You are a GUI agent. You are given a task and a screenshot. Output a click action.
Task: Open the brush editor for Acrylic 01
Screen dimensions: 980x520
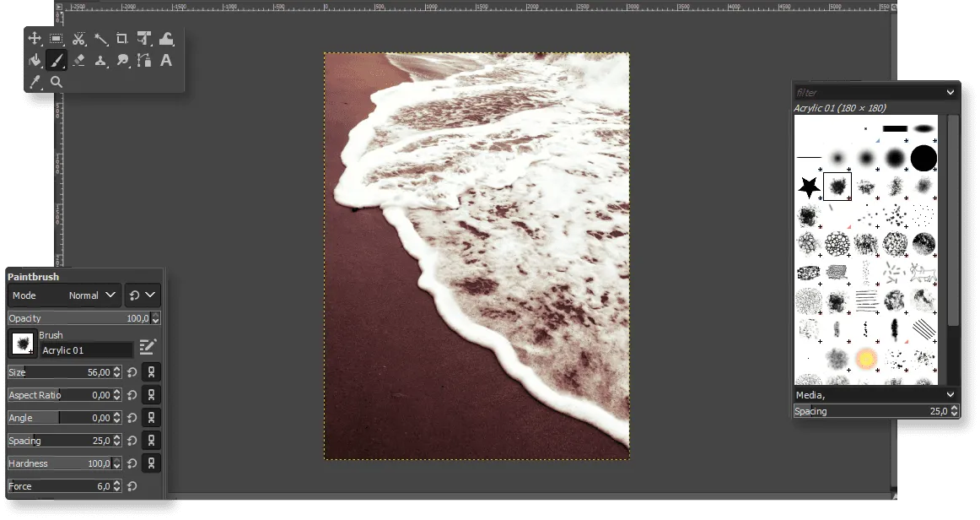[148, 346]
